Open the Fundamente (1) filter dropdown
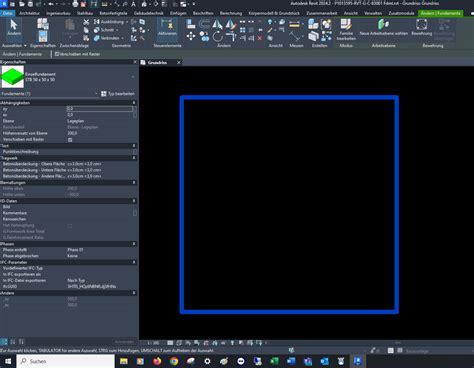This screenshot has height=368, width=474. pos(96,94)
